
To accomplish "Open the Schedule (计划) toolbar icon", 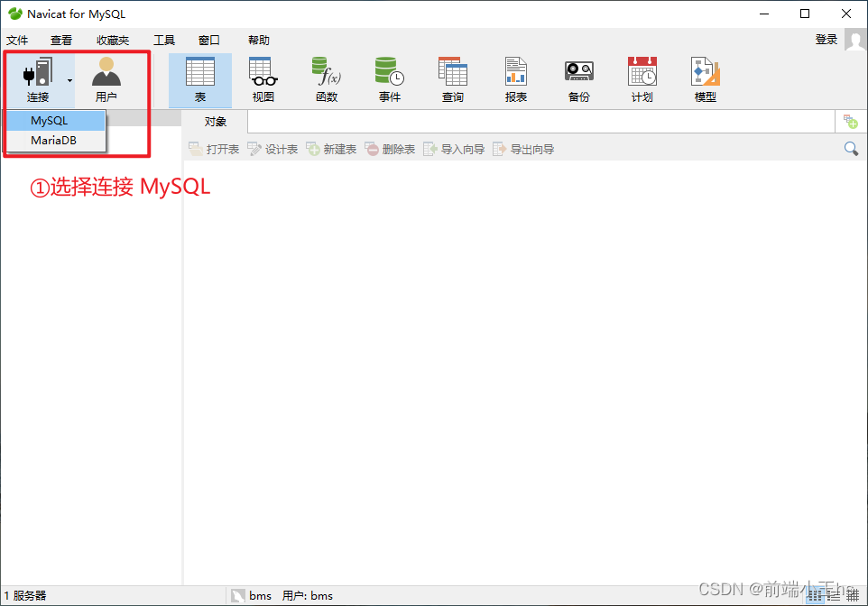I will point(642,80).
